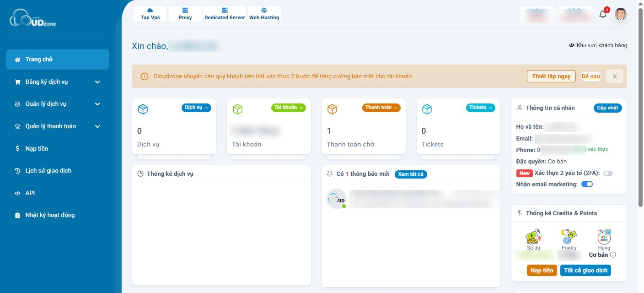
Task: Click code icon next to API
Action: click(x=17, y=193)
